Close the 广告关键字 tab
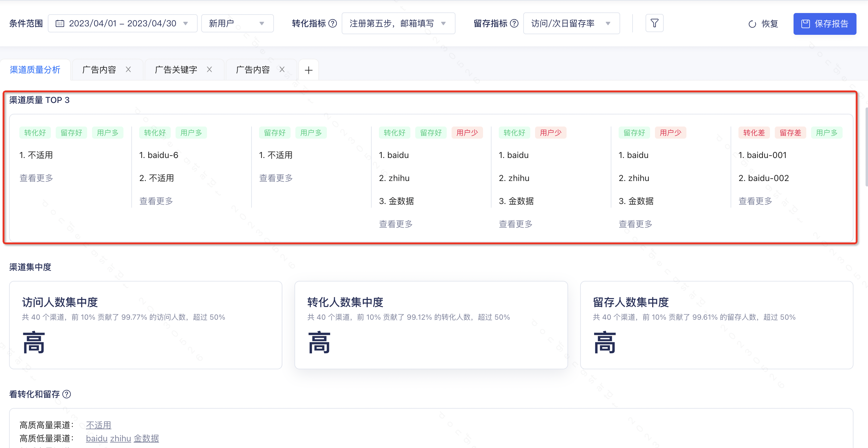868x448 pixels. pyautogui.click(x=209, y=69)
